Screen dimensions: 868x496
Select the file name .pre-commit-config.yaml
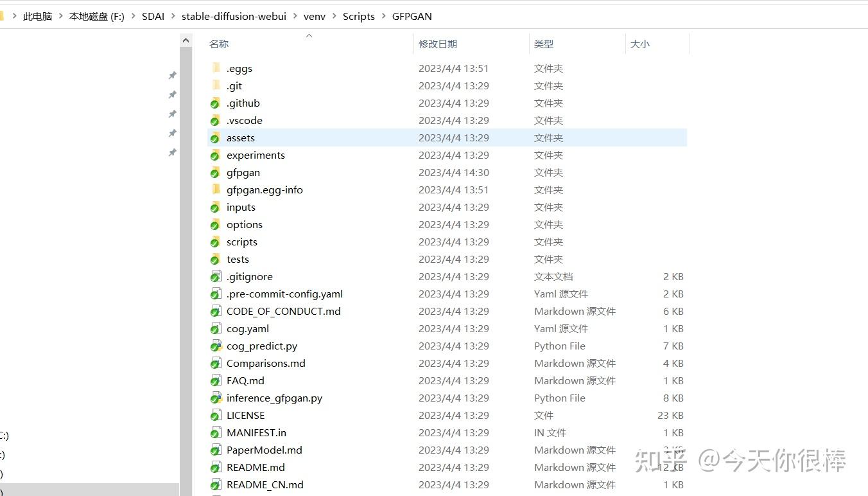tap(284, 294)
